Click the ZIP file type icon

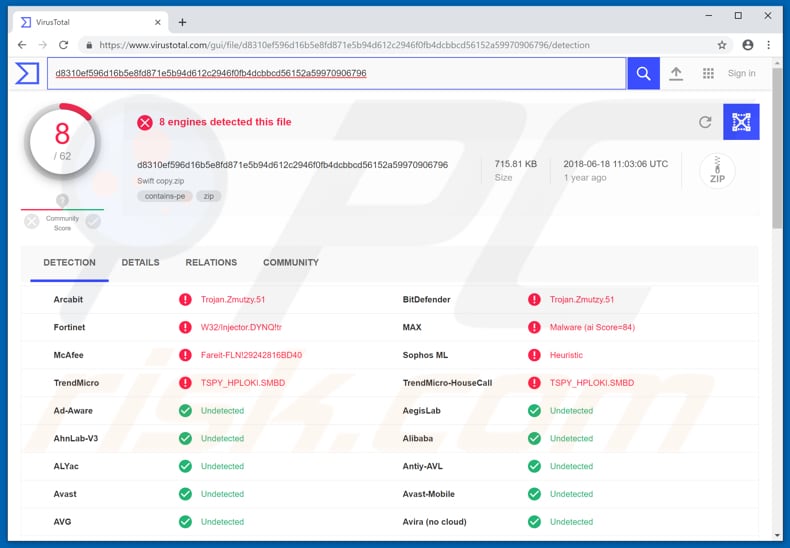(x=717, y=171)
